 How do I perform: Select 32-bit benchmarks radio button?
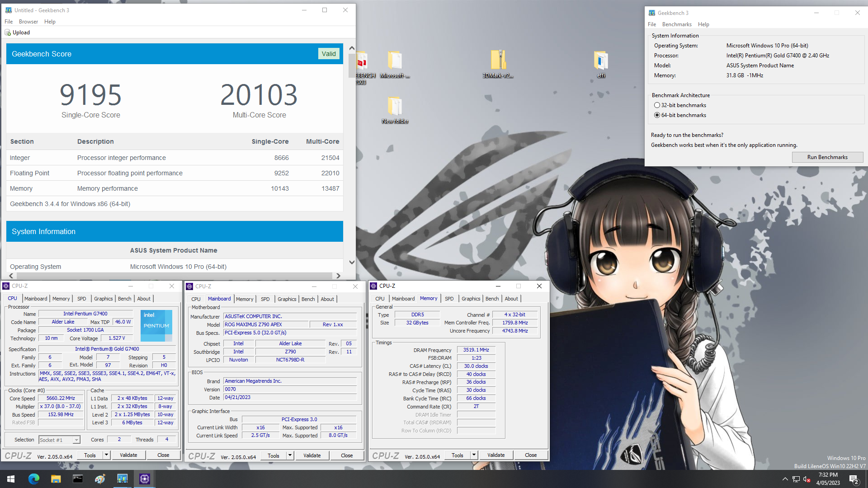point(657,105)
